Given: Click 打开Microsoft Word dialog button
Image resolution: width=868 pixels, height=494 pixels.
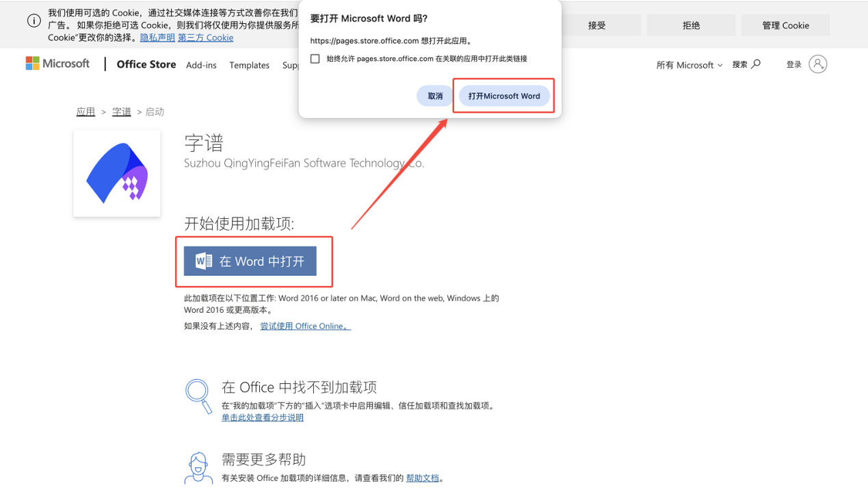Looking at the screenshot, I should point(504,96).
